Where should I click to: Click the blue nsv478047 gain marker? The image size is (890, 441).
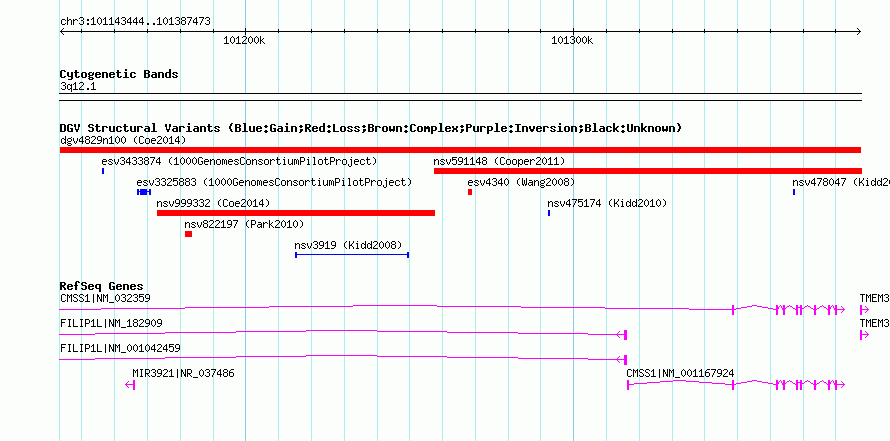click(x=794, y=192)
